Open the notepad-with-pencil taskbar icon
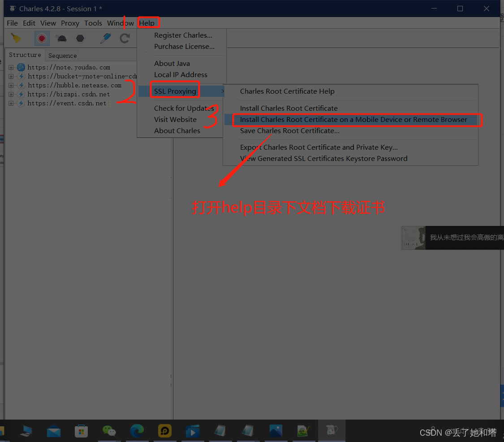This screenshot has width=504, height=442. tap(303, 431)
